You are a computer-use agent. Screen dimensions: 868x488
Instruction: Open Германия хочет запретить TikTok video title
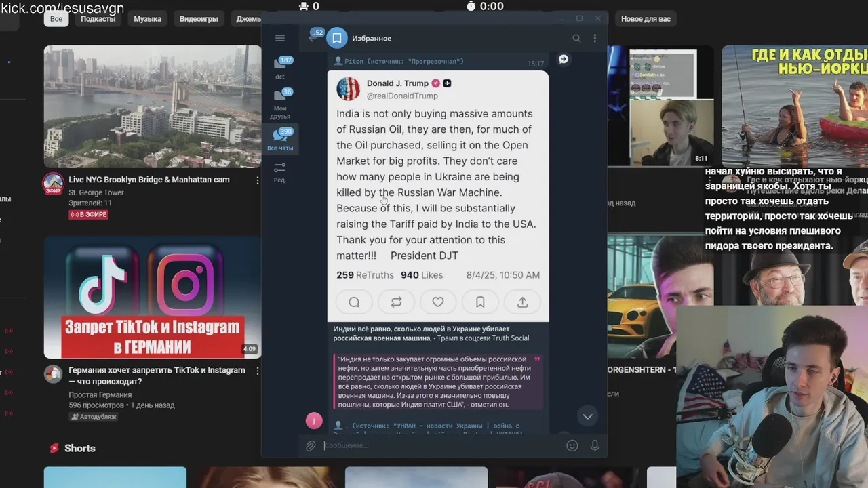pyautogui.click(x=157, y=376)
